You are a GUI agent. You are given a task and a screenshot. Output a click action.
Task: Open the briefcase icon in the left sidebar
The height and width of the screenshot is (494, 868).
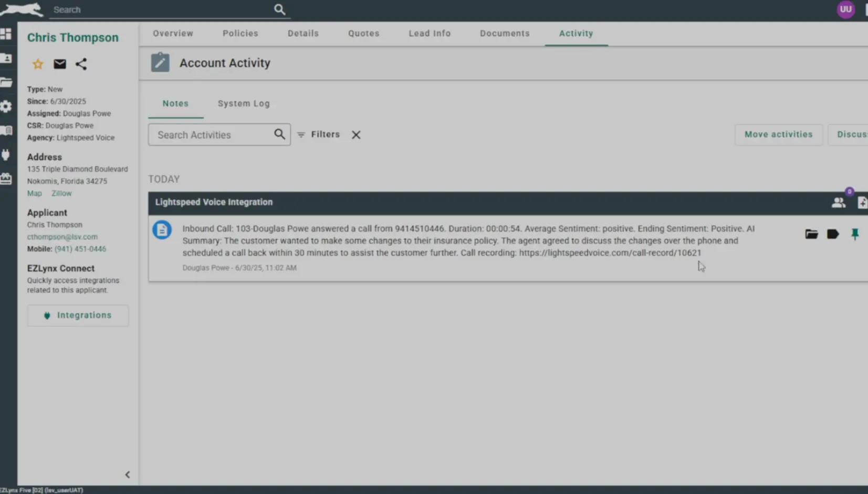(6, 179)
